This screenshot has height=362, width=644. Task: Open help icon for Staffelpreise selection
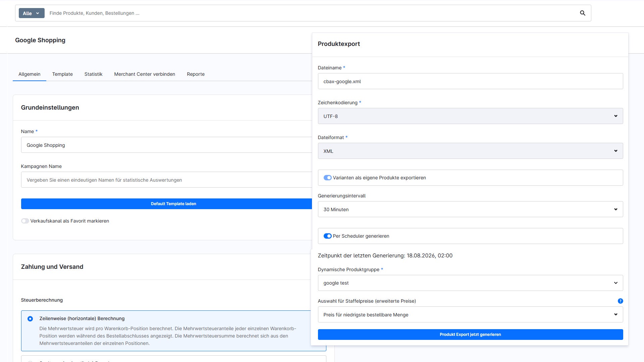620,301
